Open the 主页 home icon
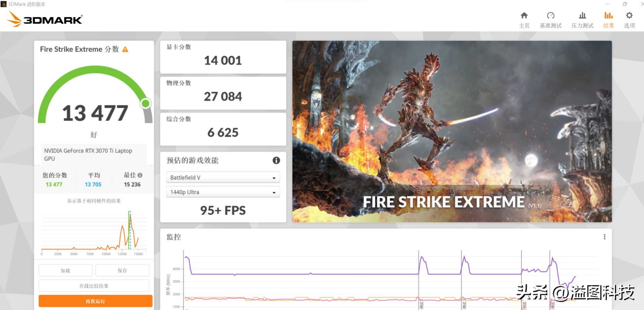Screen dimensions: 644x310 (x=524, y=15)
